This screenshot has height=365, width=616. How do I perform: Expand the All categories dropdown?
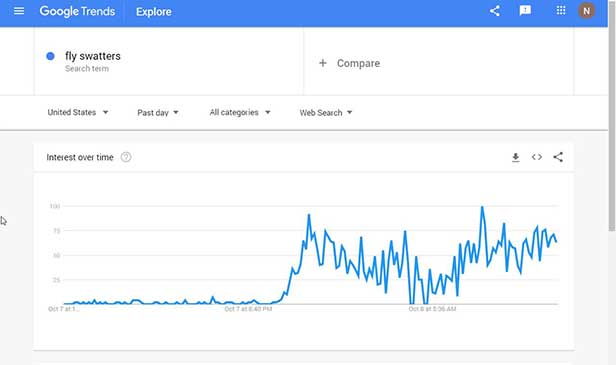coord(240,112)
